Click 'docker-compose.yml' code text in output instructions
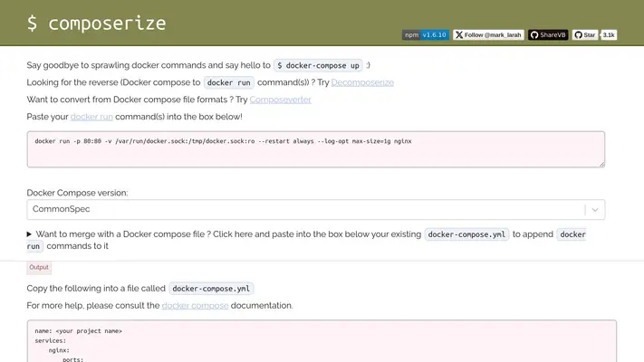This screenshot has width=644, height=362. click(x=211, y=289)
